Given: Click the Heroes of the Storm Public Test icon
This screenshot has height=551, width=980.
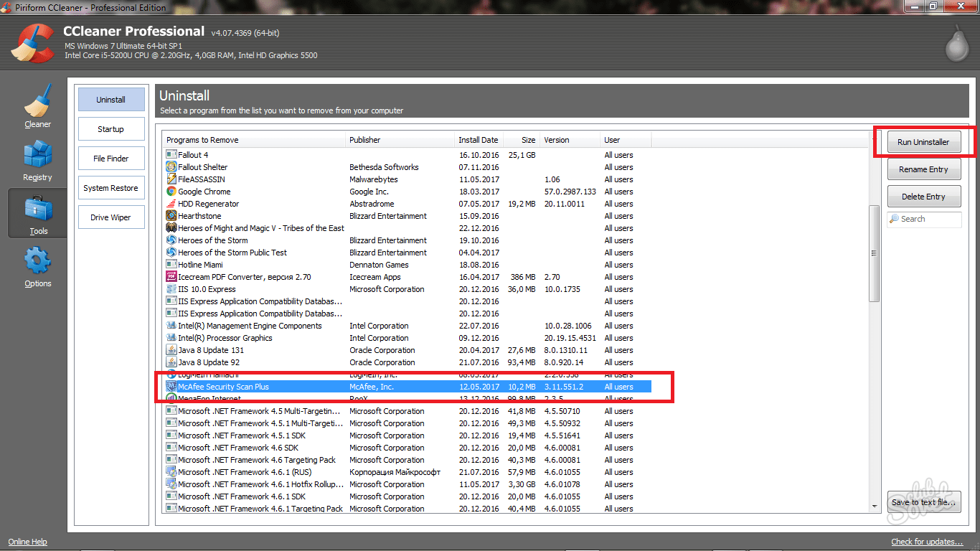Looking at the screenshot, I should (171, 253).
